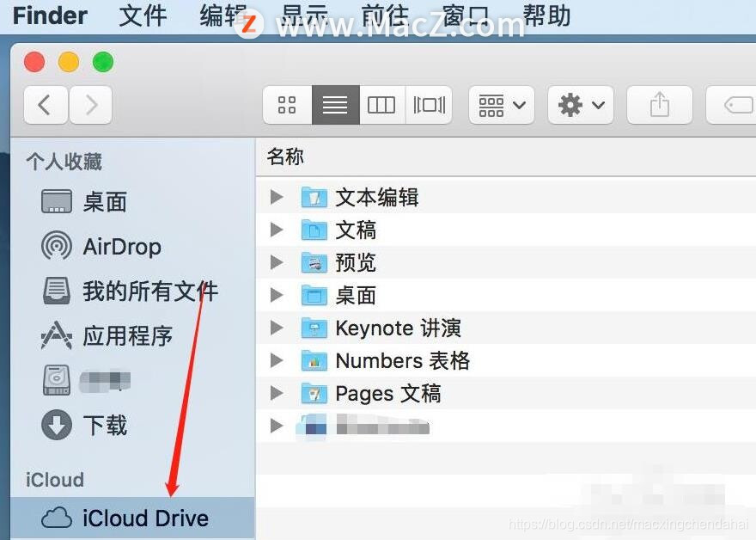The width and height of the screenshot is (756, 540).
Task: Go forward with the right chevron button
Action: click(91, 105)
